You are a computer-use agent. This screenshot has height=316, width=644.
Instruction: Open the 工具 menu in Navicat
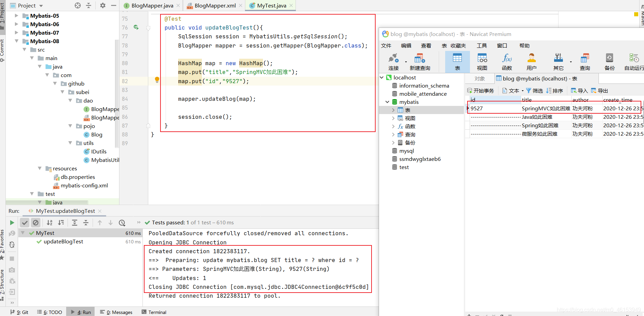point(481,45)
